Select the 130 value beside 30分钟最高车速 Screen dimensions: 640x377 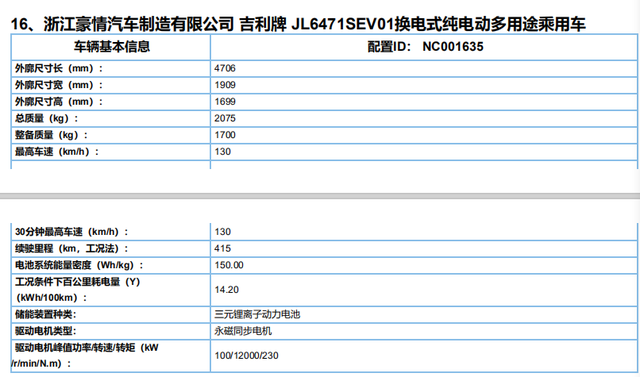tap(223, 232)
